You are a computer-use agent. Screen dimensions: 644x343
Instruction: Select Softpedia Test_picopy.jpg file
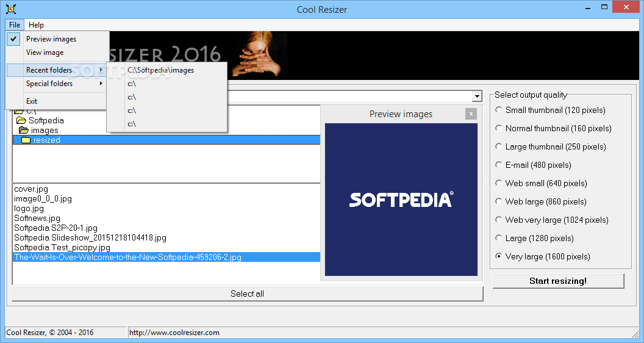pos(62,248)
